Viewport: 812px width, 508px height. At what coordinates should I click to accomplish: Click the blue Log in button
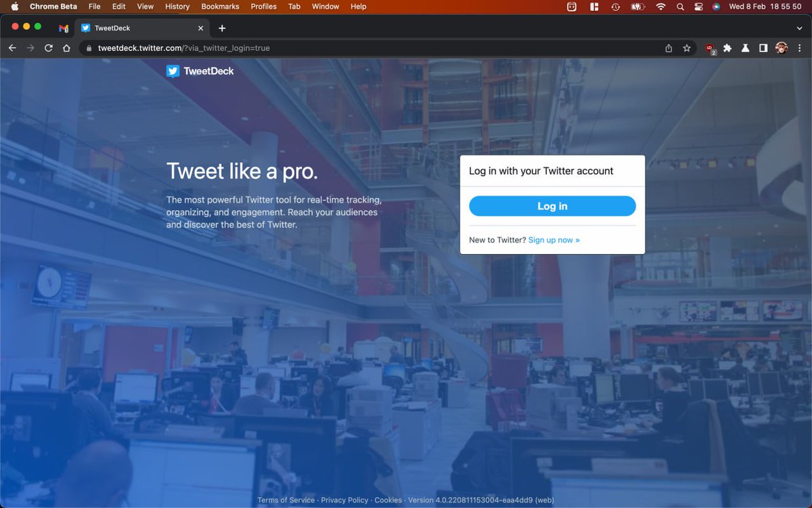(552, 206)
